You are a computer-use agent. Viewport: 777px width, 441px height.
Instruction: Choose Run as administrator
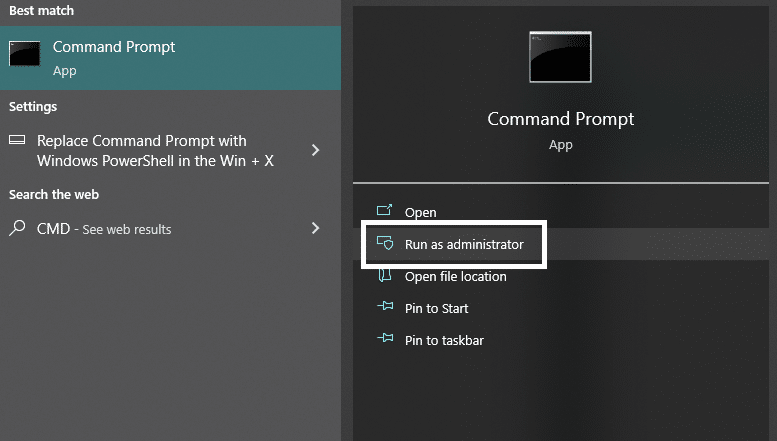point(464,244)
